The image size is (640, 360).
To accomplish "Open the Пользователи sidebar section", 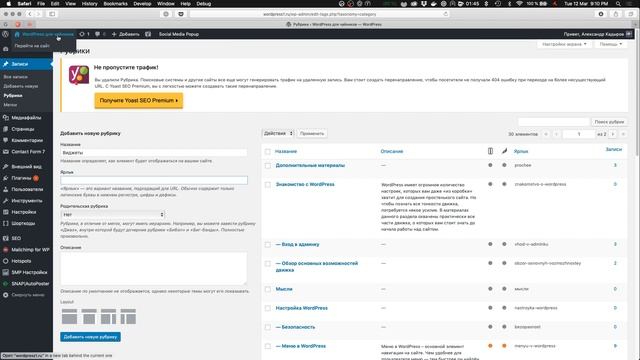I will (x=26, y=189).
